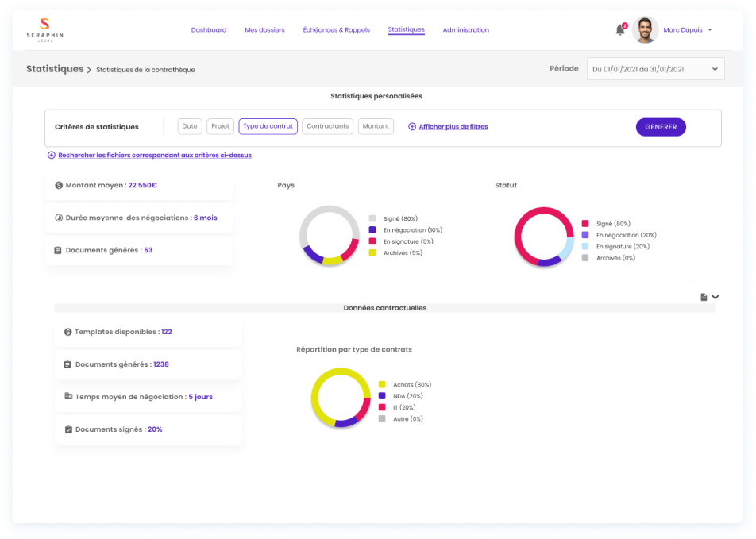Switch to the Dashboard tab

tap(209, 29)
